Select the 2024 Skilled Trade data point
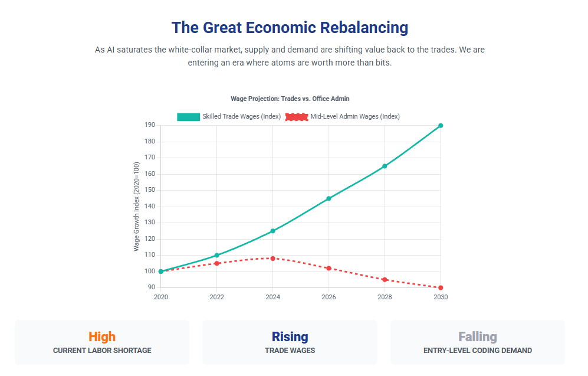 (x=272, y=231)
